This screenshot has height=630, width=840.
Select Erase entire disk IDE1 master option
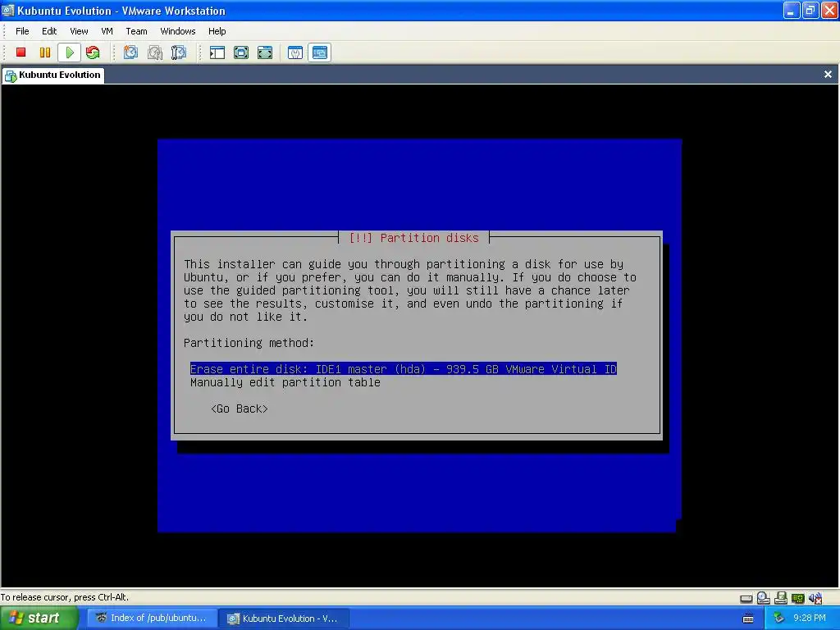[x=404, y=368]
